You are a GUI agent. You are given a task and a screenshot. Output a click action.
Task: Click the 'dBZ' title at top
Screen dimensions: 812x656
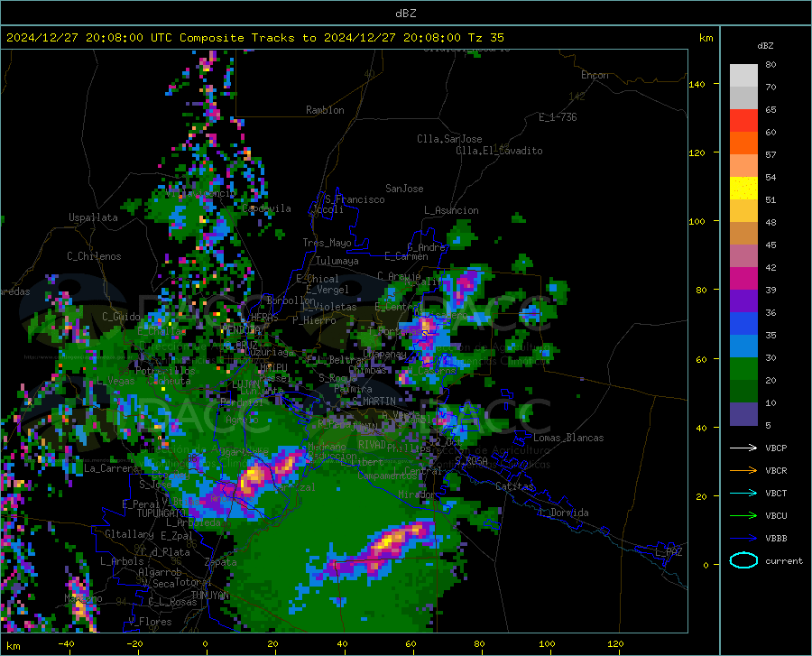[405, 14]
